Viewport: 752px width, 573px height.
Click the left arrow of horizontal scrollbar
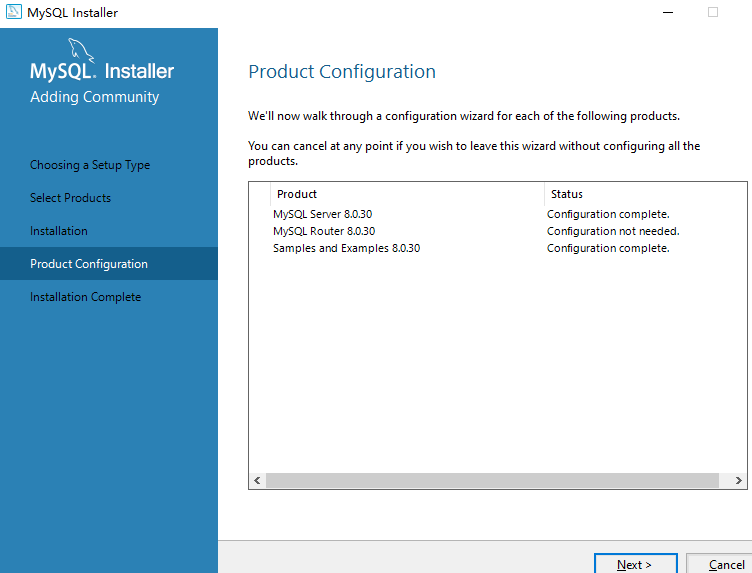(257, 481)
